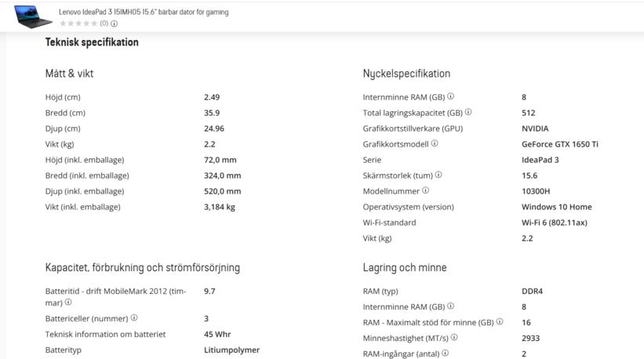Click info icon next to Modellnummer
The image size is (644, 359).
pyautogui.click(x=425, y=190)
